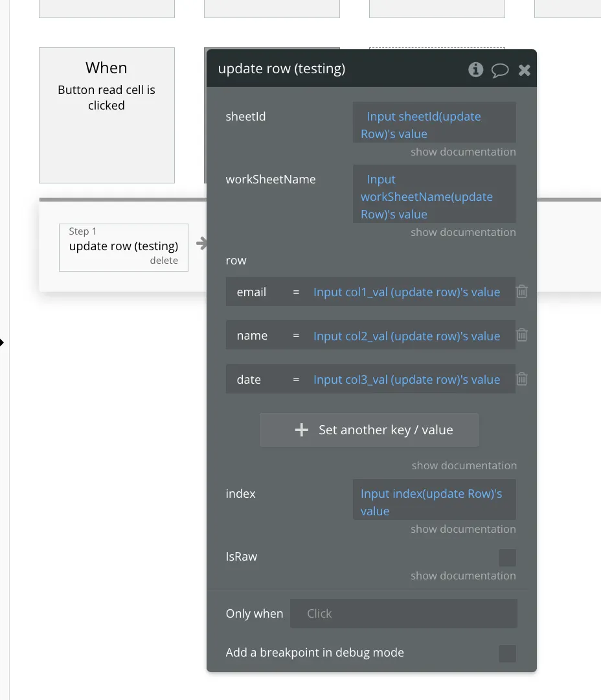Select the When Button read cell is clicked event
Image resolution: width=601 pixels, height=700 pixels.
pos(107,115)
